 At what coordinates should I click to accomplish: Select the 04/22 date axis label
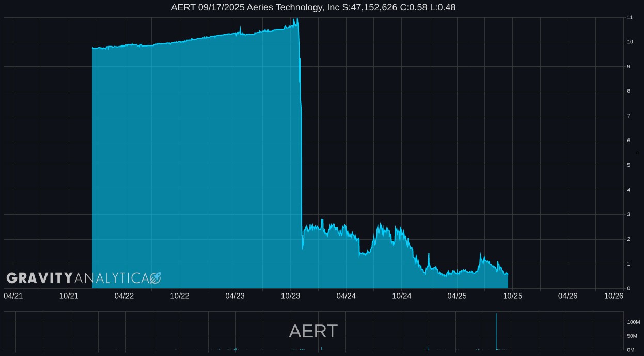click(x=124, y=296)
